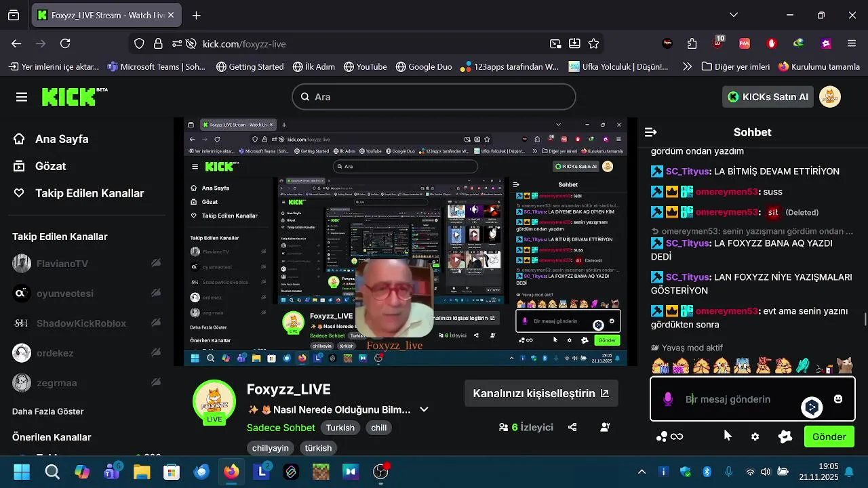Click KICKs Satın Al button
The image size is (868, 488).
click(x=768, y=97)
